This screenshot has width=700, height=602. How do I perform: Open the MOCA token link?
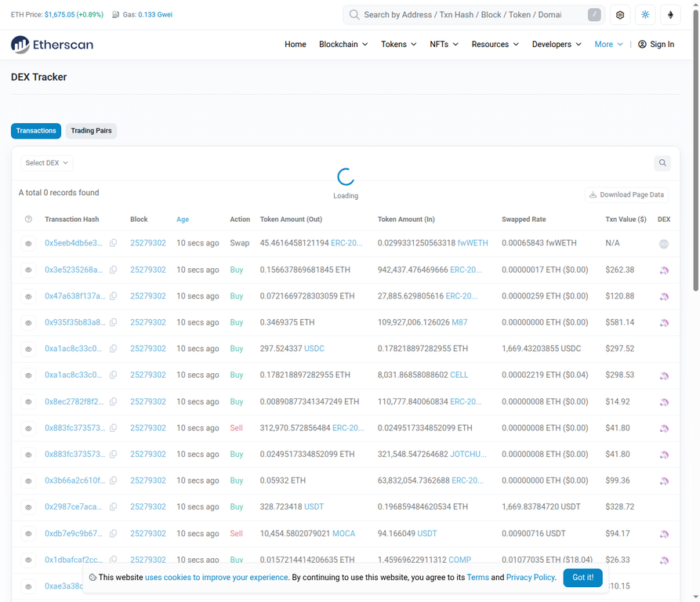tap(344, 533)
